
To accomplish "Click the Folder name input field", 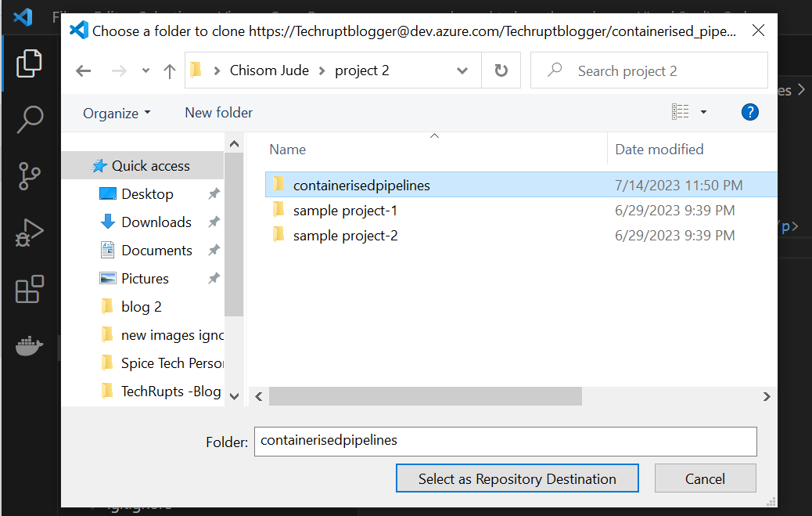I will click(x=505, y=442).
